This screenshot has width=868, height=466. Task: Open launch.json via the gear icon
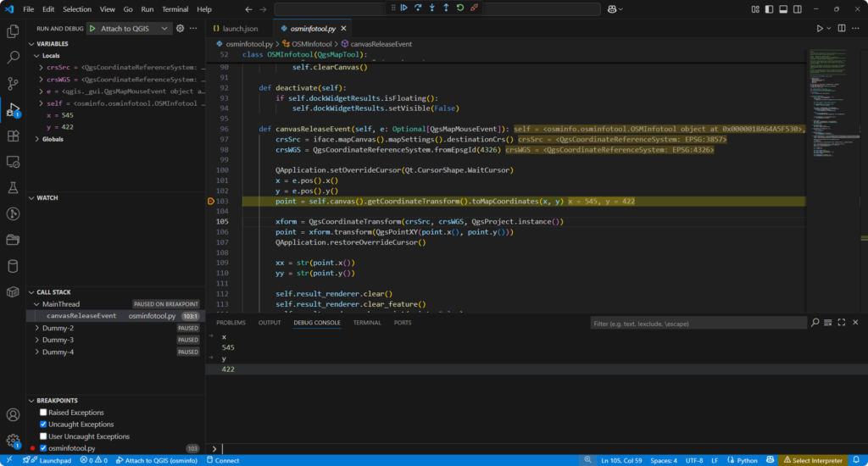(x=180, y=28)
